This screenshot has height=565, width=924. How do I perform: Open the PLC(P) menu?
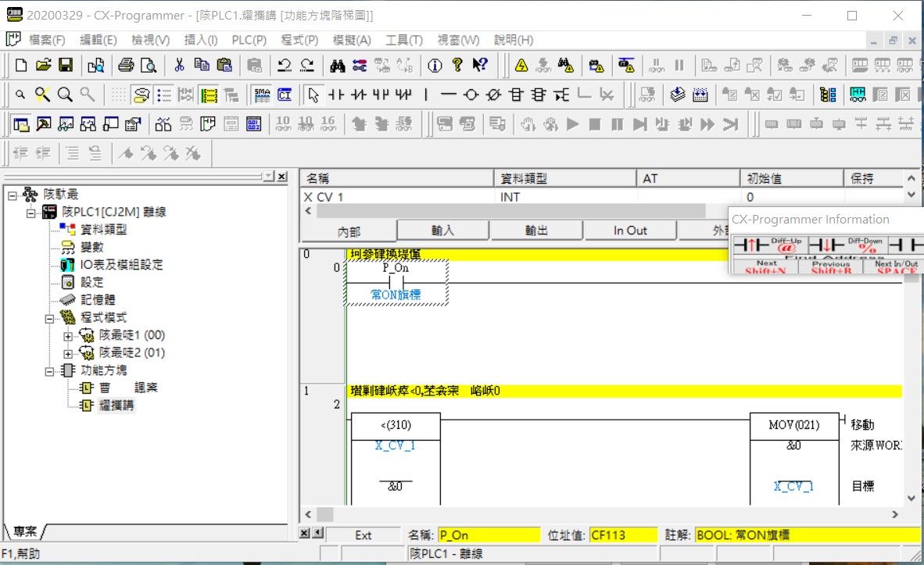click(x=249, y=40)
